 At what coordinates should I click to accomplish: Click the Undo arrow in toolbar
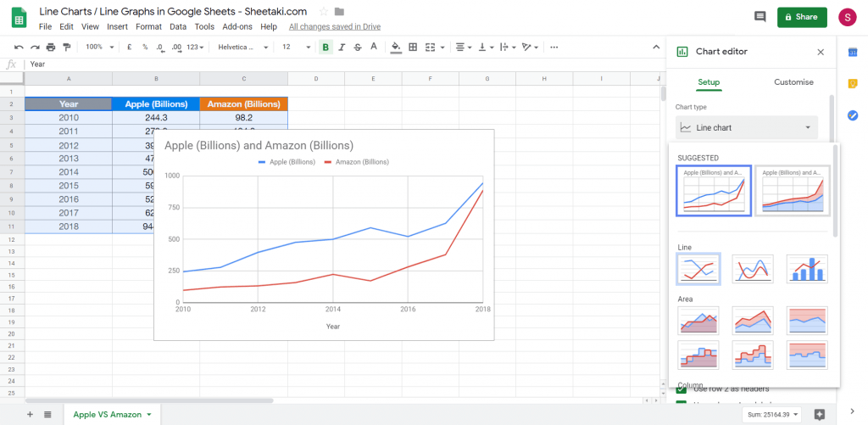(x=19, y=48)
